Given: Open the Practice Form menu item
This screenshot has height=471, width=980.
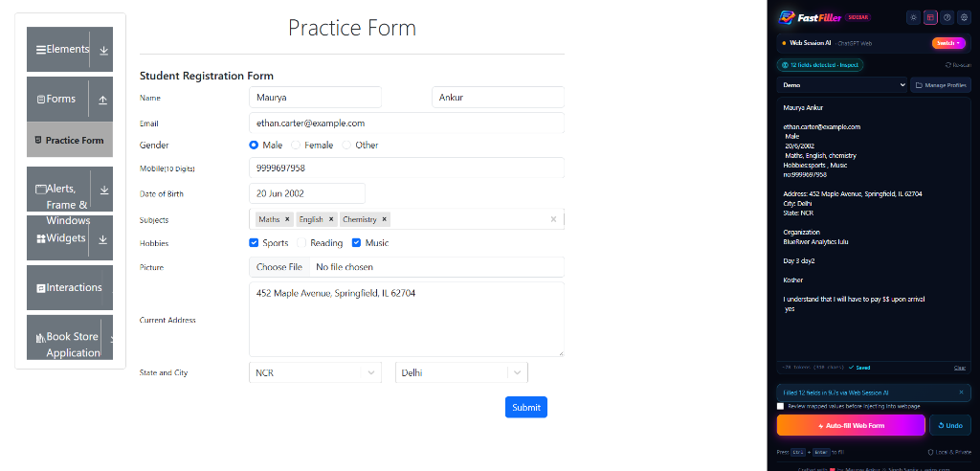Looking at the screenshot, I should click(69, 140).
